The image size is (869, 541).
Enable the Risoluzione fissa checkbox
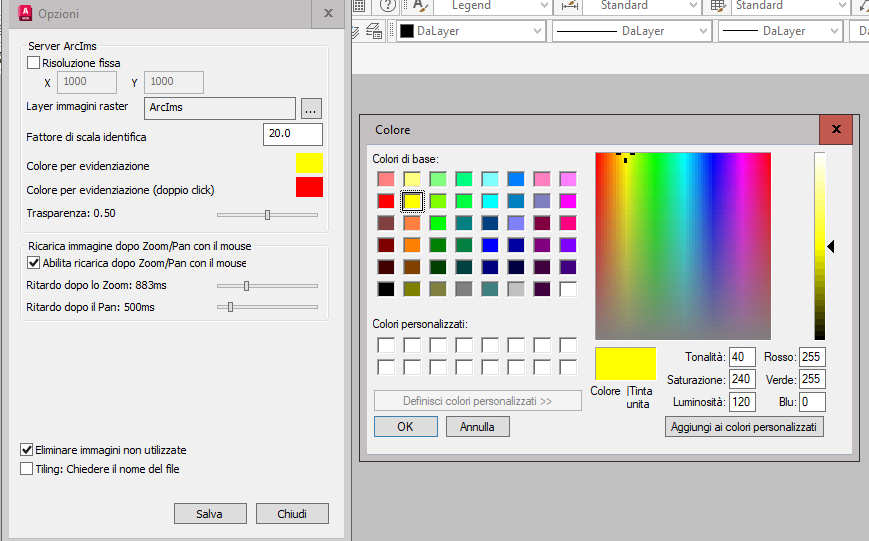pos(33,63)
